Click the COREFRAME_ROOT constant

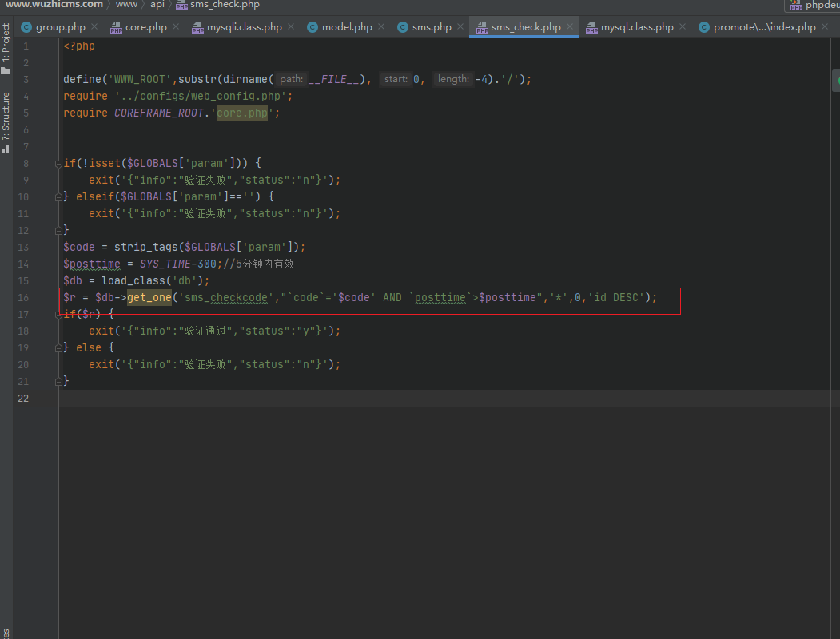(x=158, y=113)
